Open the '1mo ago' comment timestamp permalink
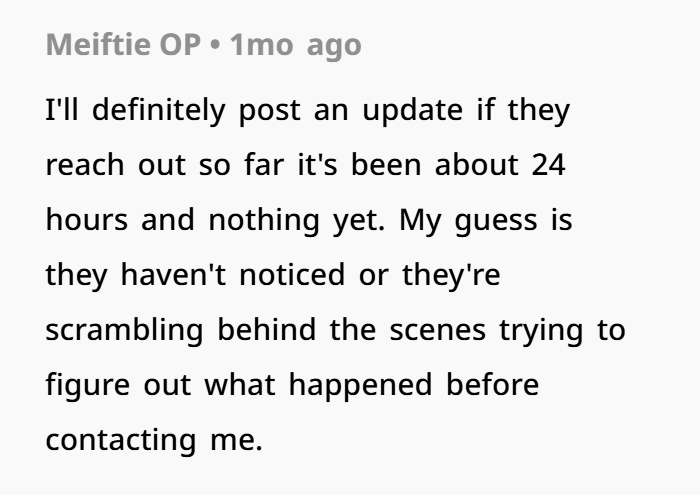 (296, 46)
